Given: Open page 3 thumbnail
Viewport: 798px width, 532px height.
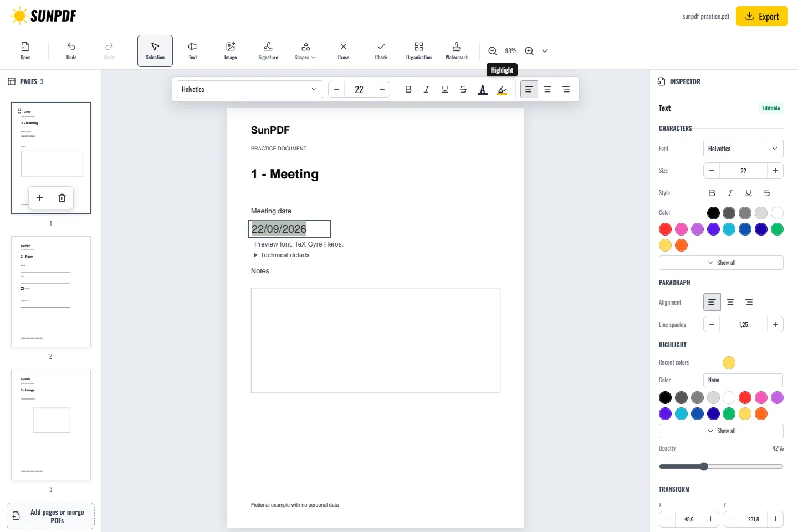Looking at the screenshot, I should pos(51,425).
